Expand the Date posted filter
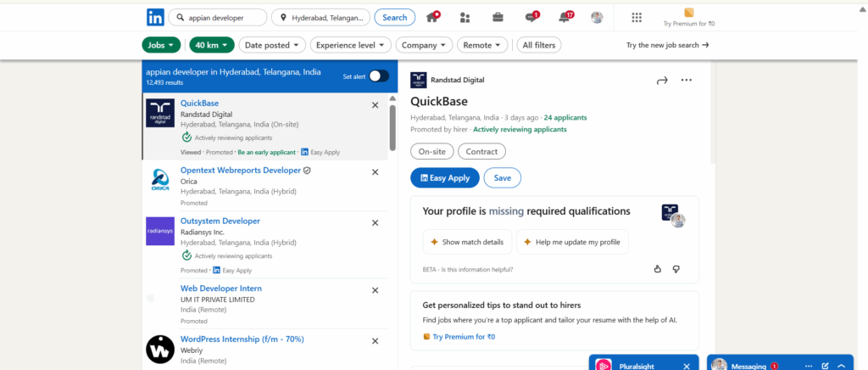The image size is (868, 370). click(x=271, y=45)
